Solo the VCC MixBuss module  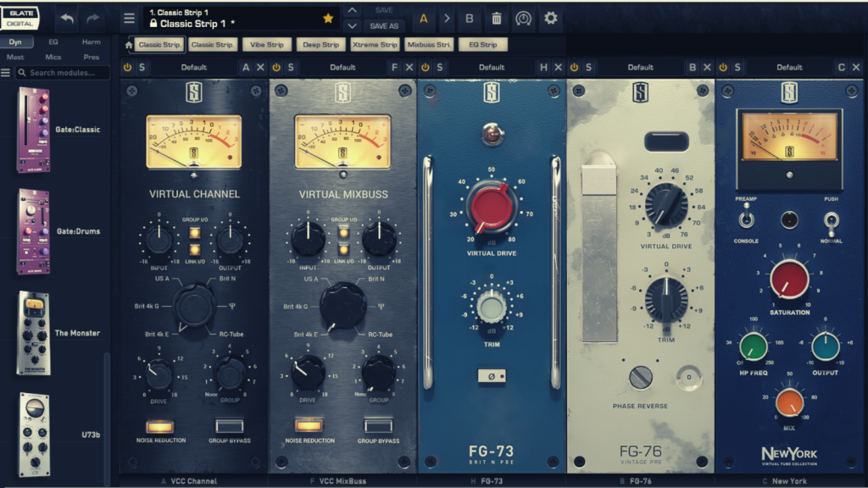pyautogui.click(x=291, y=67)
